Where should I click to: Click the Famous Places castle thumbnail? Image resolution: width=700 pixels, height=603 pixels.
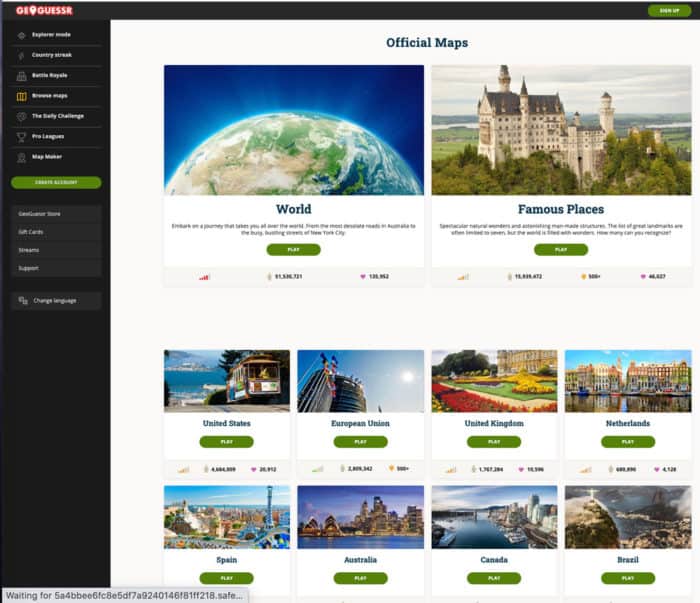point(561,130)
